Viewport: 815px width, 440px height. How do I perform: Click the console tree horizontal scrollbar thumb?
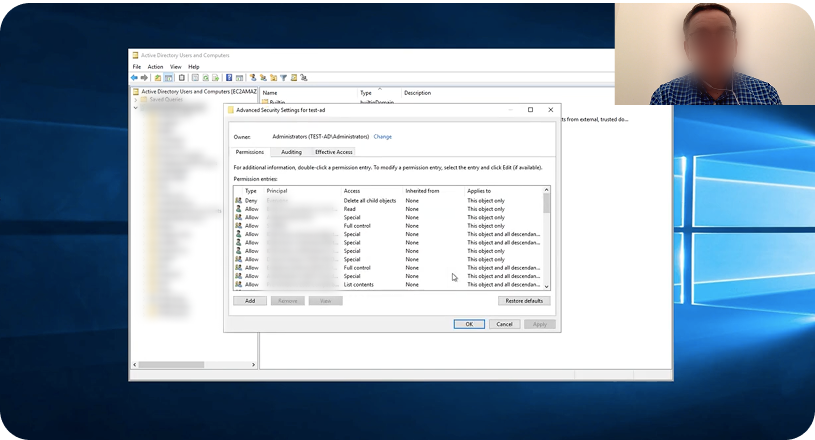(171, 365)
